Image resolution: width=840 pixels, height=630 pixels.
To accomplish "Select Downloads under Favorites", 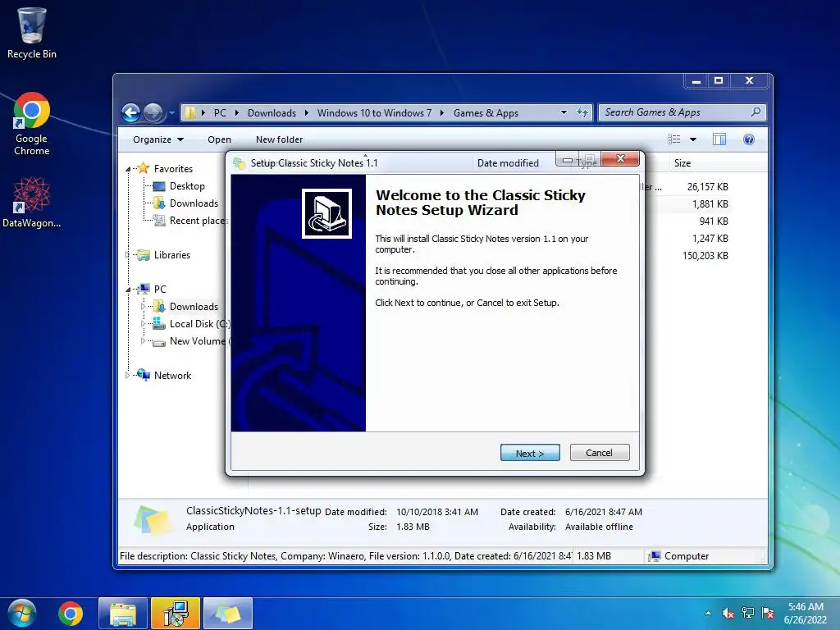I will coord(194,203).
